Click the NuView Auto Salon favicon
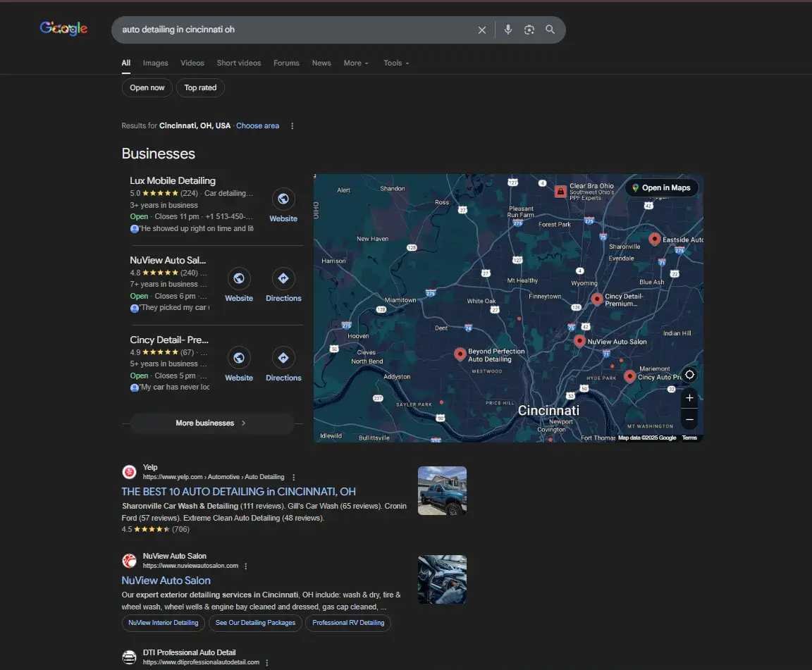The image size is (812, 670). (x=129, y=561)
